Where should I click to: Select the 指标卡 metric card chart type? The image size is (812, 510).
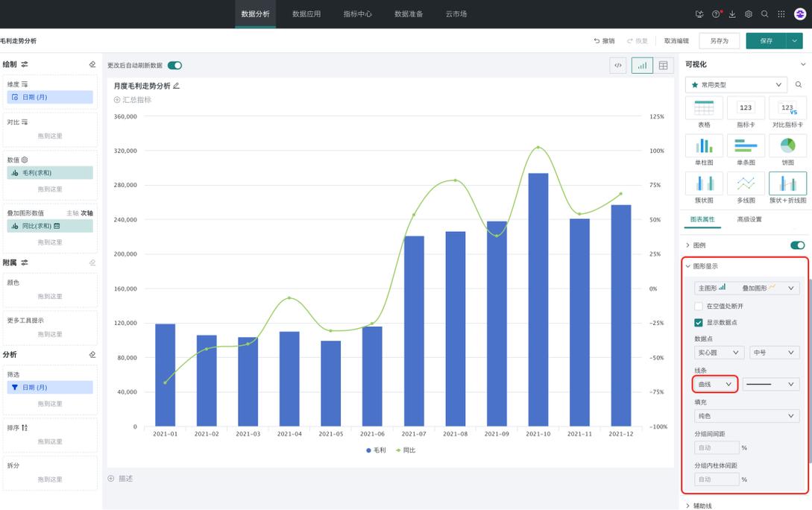click(x=746, y=112)
